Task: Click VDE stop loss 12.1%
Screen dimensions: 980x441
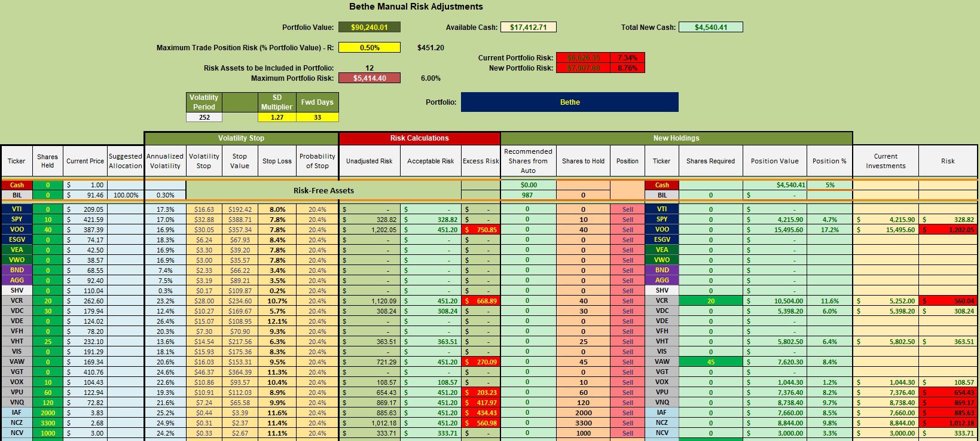Action: coord(277,321)
